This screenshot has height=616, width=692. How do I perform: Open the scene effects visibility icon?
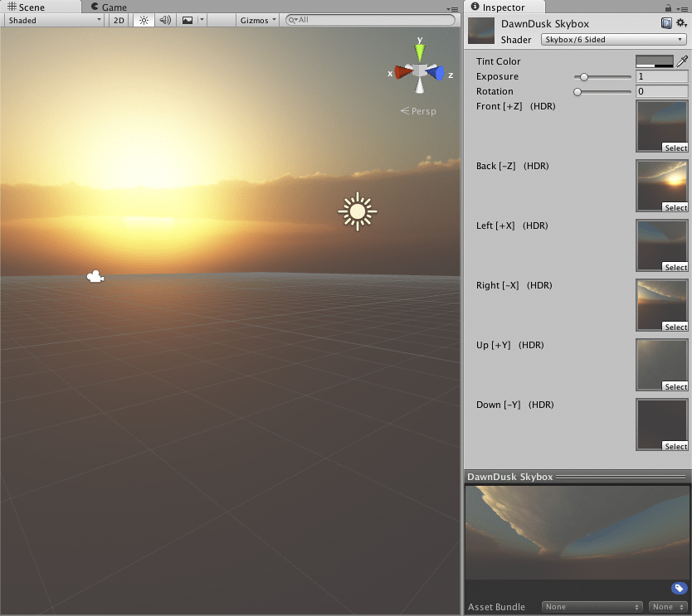click(188, 20)
